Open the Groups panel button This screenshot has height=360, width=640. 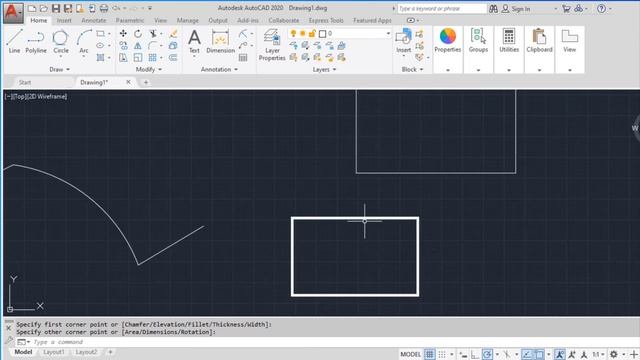point(478,41)
